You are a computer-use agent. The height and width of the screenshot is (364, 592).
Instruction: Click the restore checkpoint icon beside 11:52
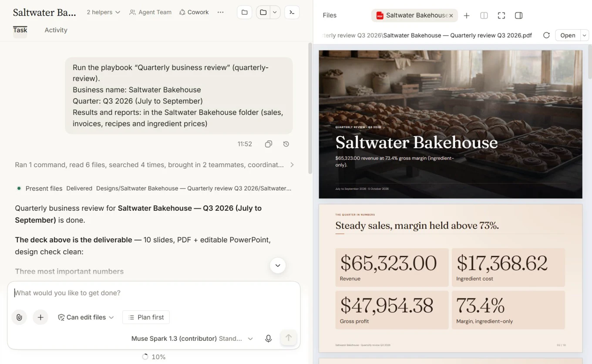click(x=286, y=144)
